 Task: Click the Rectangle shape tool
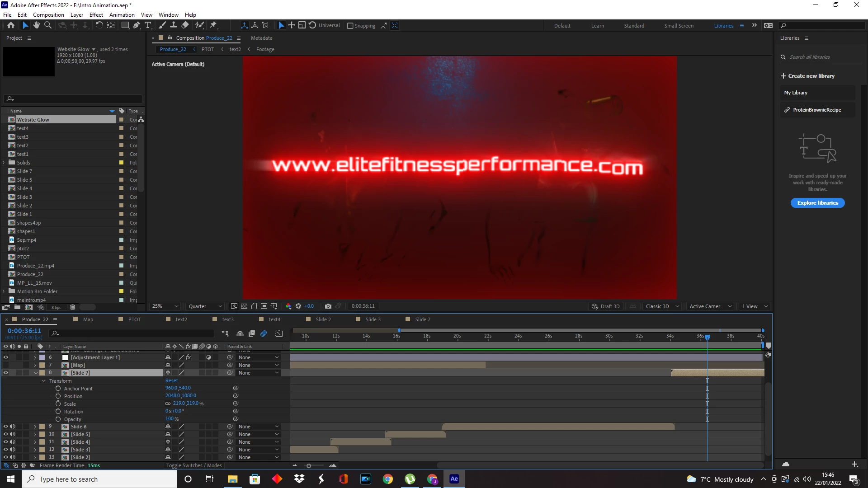pos(125,25)
